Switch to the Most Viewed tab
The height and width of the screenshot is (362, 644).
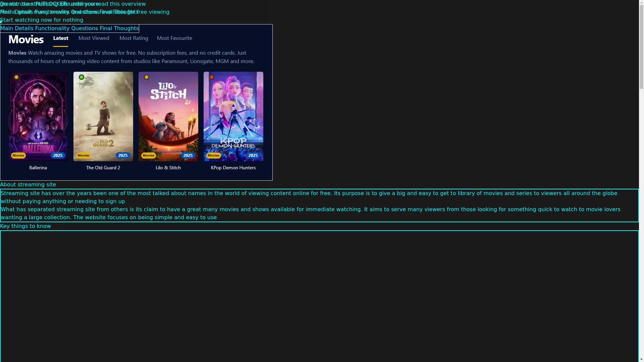pyautogui.click(x=94, y=38)
